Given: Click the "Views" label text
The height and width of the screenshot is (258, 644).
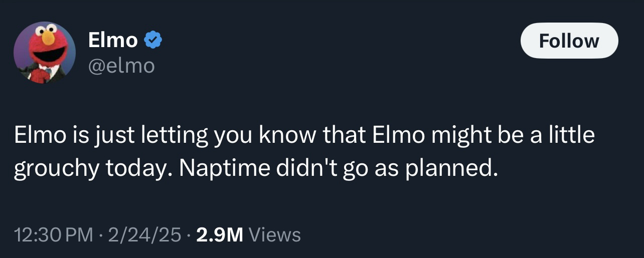Looking at the screenshot, I should pyautogui.click(x=274, y=234).
